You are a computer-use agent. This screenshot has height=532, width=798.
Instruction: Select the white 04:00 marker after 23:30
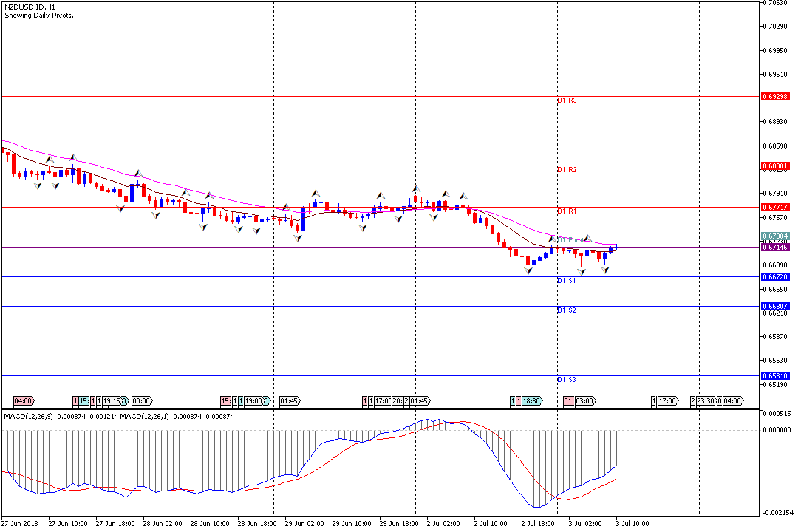pos(734,401)
